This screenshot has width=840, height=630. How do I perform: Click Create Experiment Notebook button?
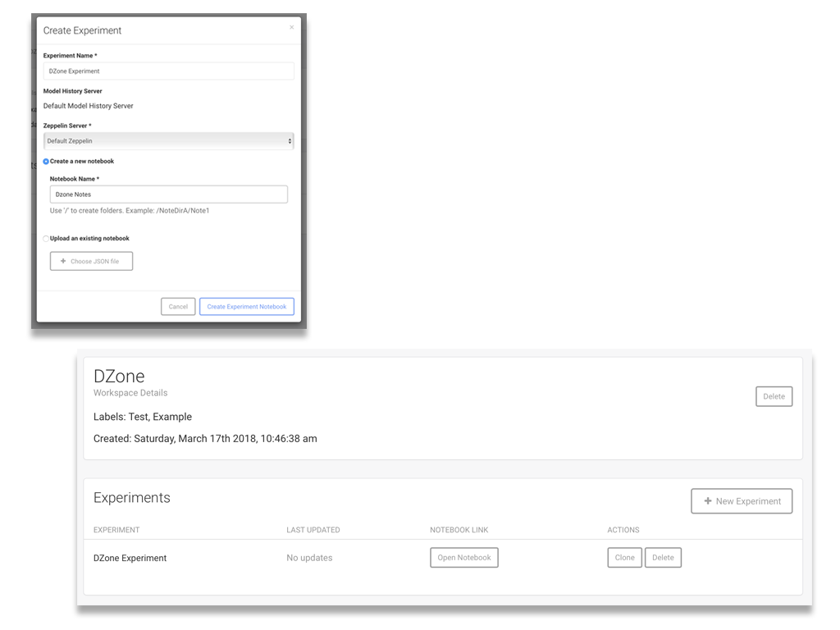tap(246, 307)
